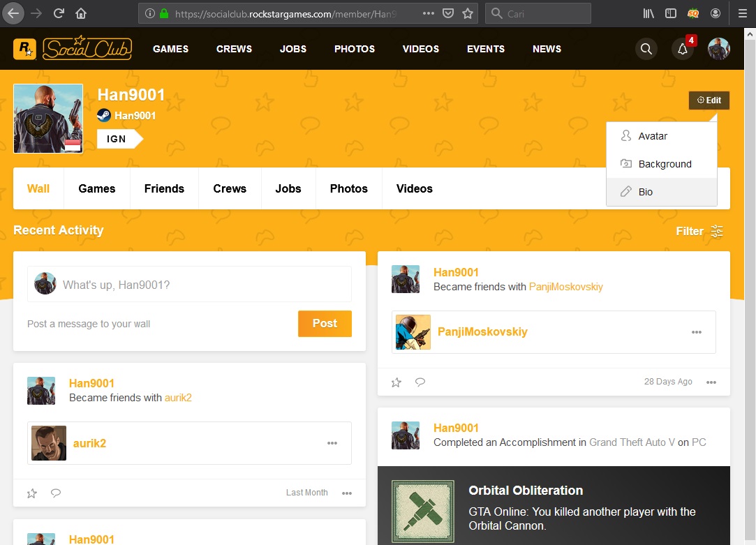Open Social Club search magnifier
The width and height of the screenshot is (756, 545).
646,49
